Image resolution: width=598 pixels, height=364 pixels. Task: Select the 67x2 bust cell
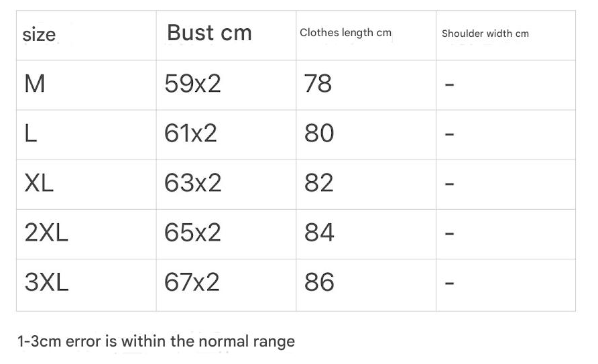point(192,282)
